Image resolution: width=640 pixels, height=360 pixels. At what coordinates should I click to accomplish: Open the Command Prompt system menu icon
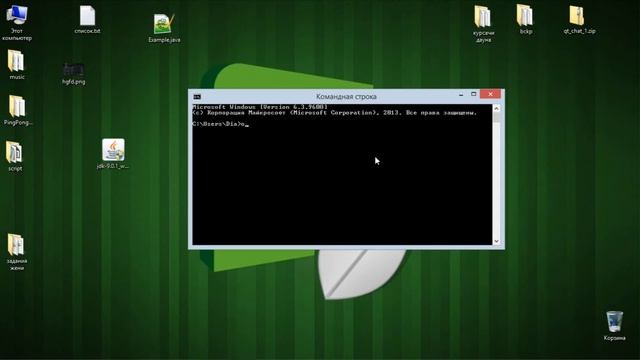click(197, 97)
